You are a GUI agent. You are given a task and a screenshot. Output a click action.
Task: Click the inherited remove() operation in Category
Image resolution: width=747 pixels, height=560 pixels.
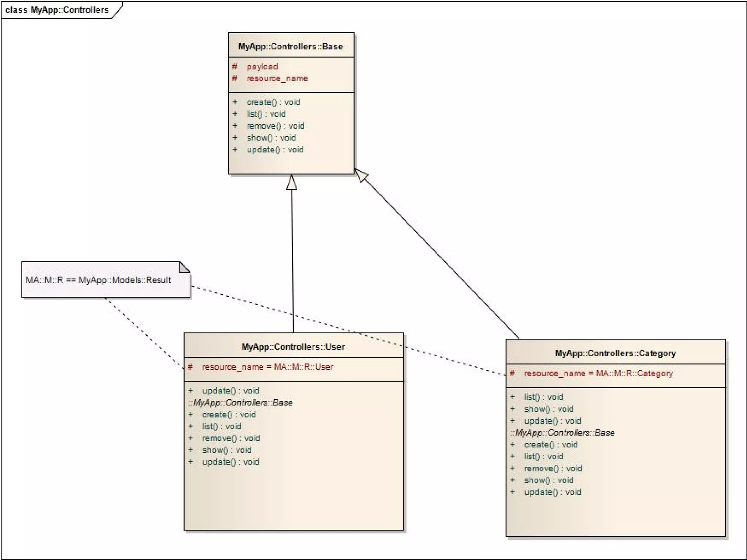(x=553, y=468)
